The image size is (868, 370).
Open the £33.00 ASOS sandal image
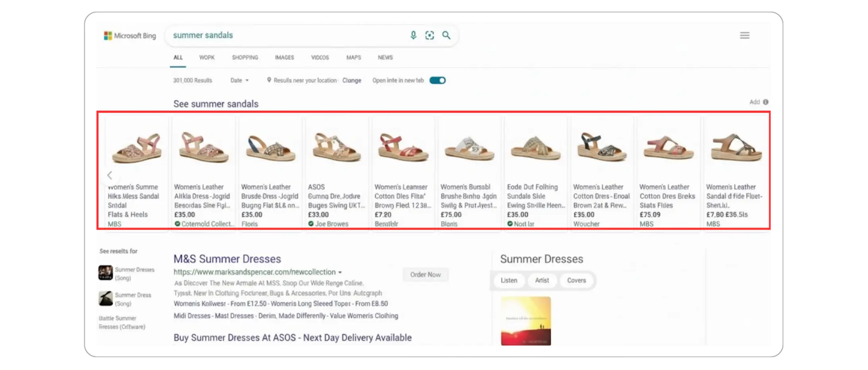click(337, 147)
